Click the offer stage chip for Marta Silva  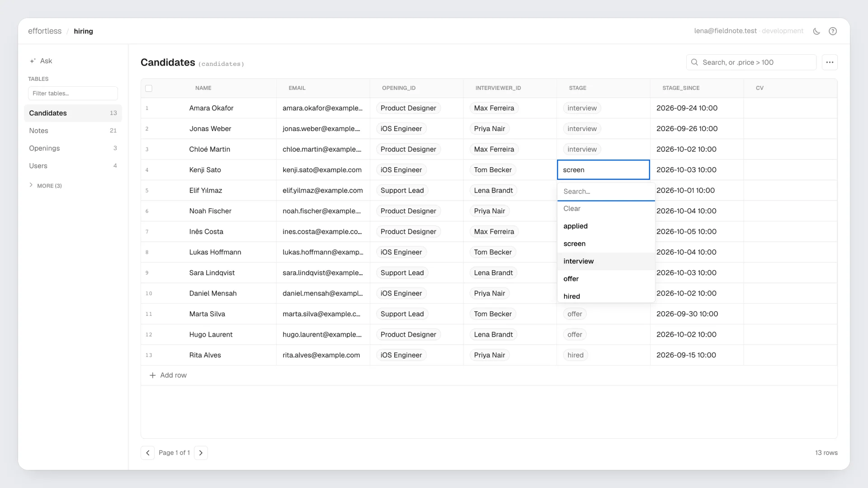(x=575, y=314)
